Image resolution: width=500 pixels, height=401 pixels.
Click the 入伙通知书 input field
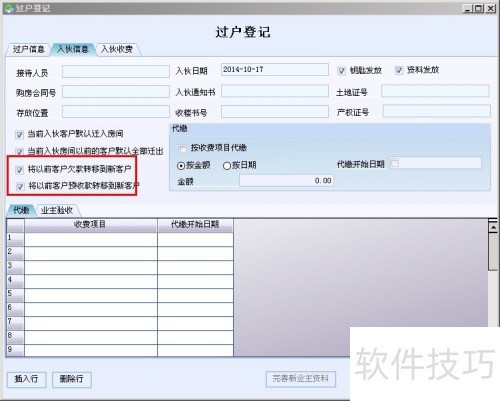click(275, 91)
